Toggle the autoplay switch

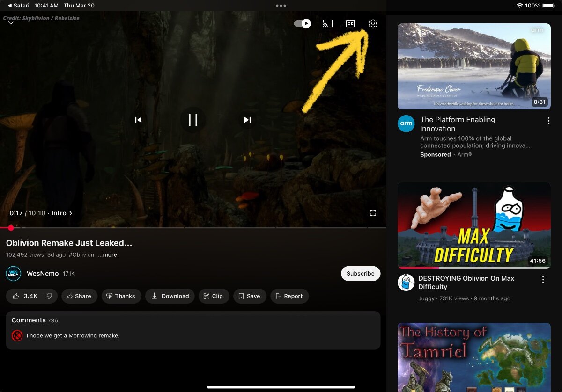(x=303, y=23)
